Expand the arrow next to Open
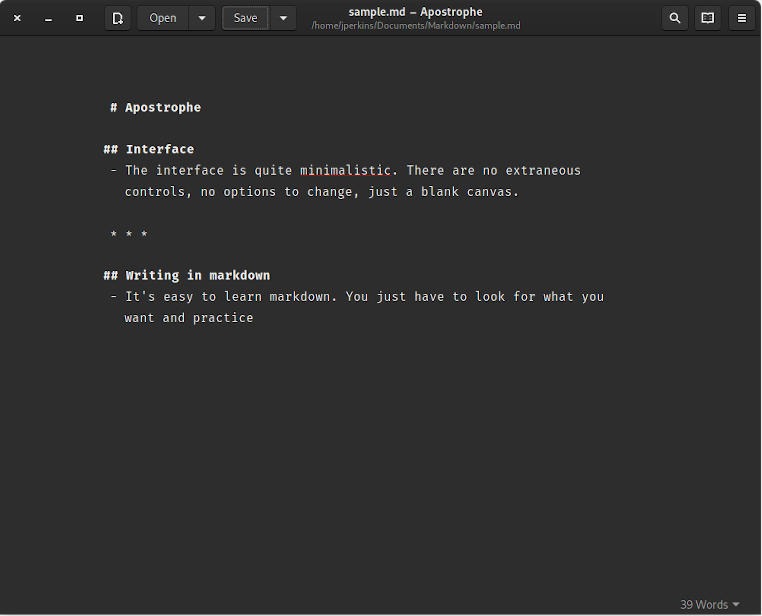 tap(202, 18)
